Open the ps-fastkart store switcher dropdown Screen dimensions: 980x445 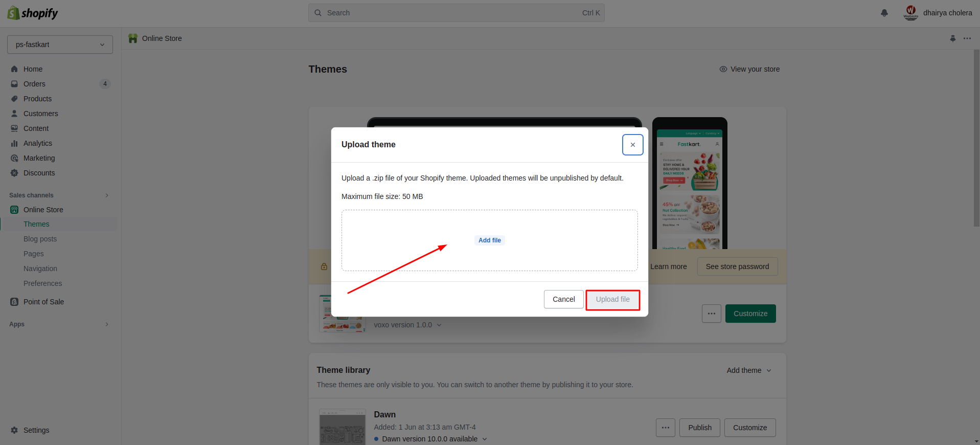coord(60,44)
